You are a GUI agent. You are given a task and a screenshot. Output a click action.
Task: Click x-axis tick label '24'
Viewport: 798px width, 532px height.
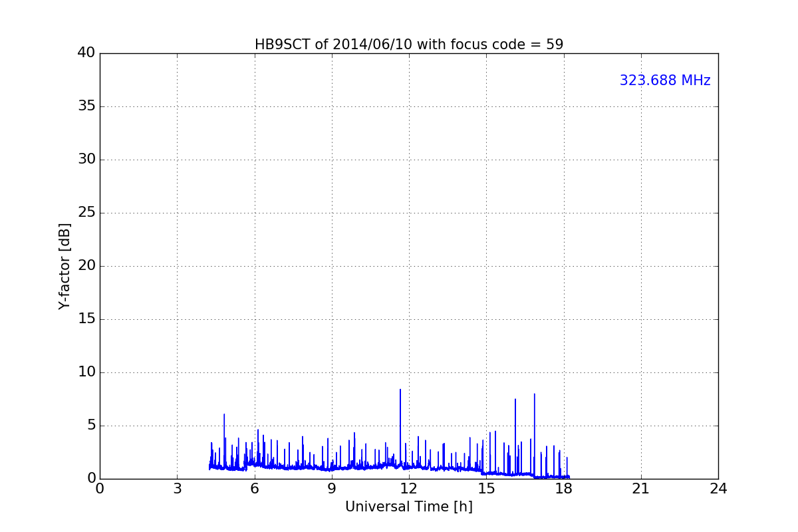(x=718, y=489)
